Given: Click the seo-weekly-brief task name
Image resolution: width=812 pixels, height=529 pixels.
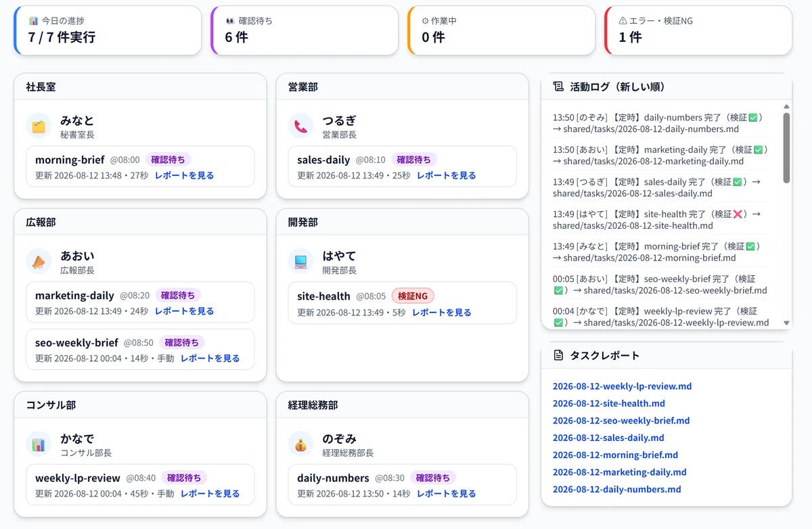Looking at the screenshot, I should pyautogui.click(x=76, y=342).
